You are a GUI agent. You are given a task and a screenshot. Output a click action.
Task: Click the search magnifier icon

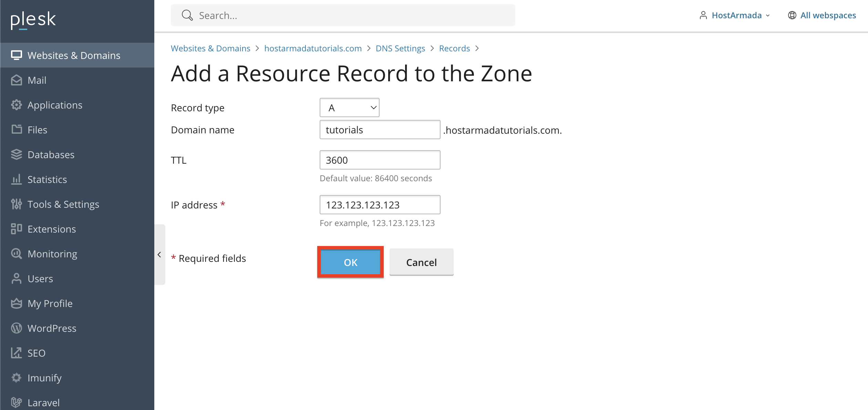[x=187, y=15]
